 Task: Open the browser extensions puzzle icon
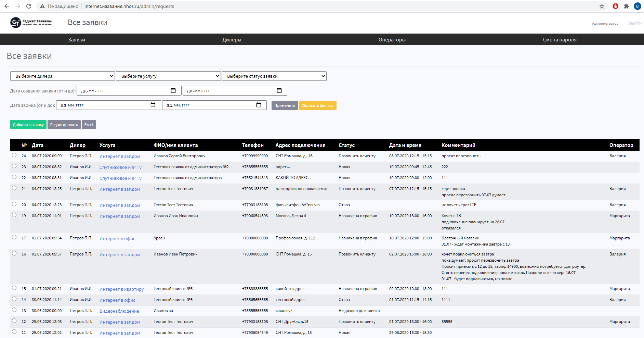pyautogui.click(x=627, y=6)
